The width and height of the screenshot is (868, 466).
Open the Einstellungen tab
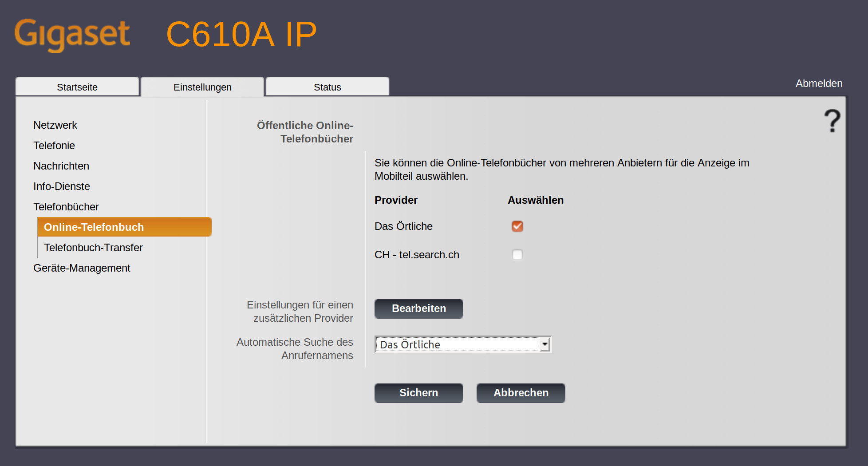click(x=202, y=87)
